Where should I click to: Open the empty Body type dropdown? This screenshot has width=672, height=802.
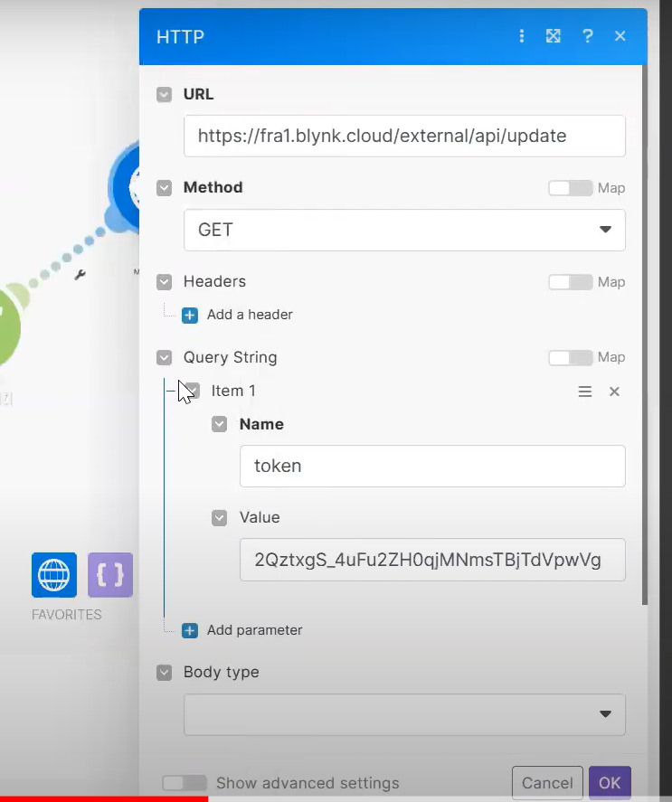coord(404,714)
